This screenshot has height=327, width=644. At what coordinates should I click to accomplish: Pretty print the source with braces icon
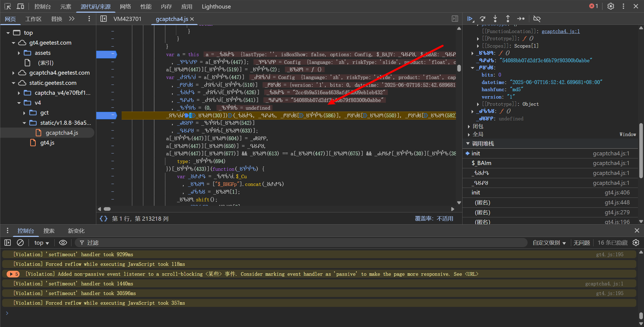104,218
